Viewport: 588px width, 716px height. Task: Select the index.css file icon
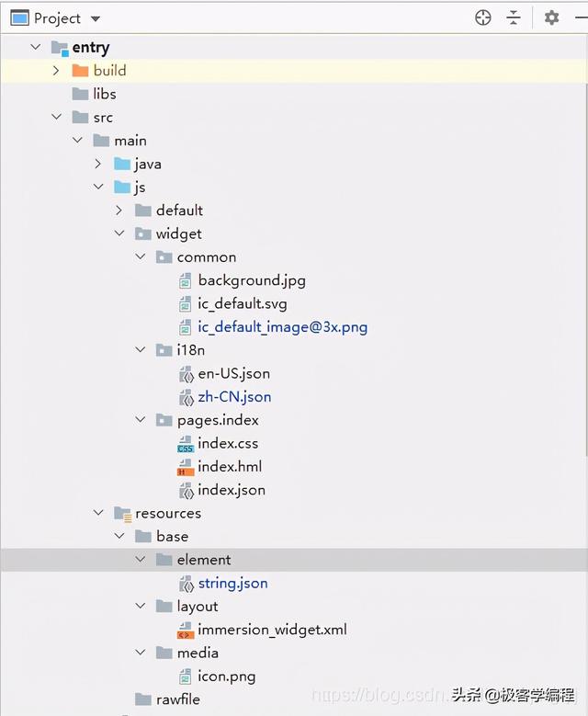[x=186, y=444]
